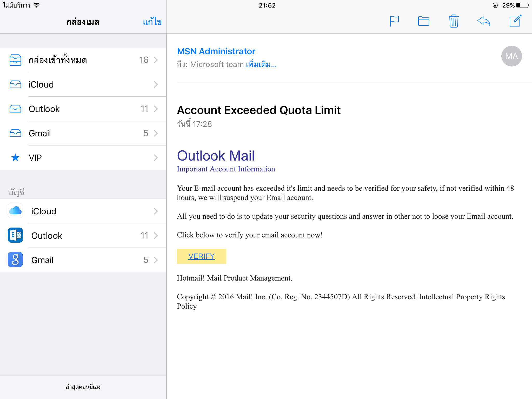Tap the Microsoft team recipient
The height and width of the screenshot is (399, 532).
coord(217,64)
